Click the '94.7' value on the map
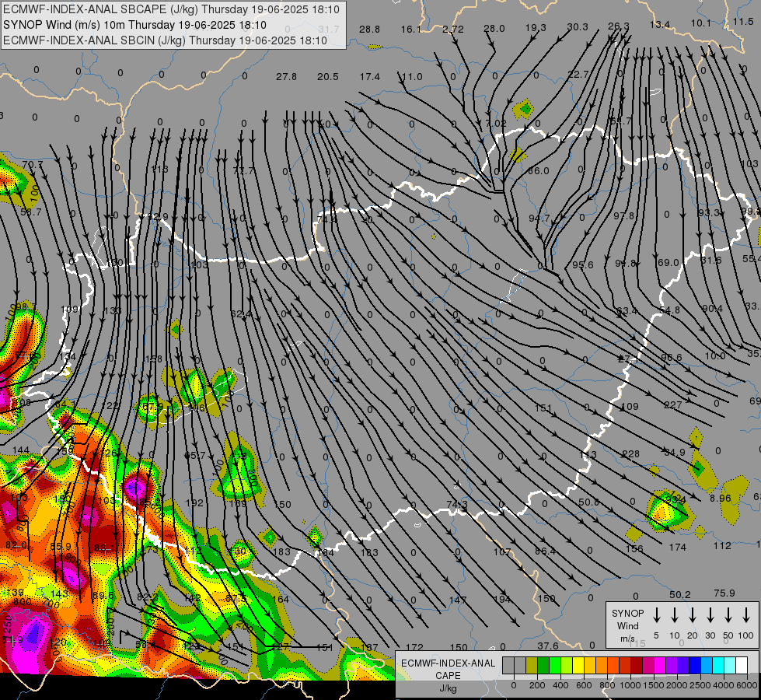Image resolution: width=761 pixels, height=700 pixels. coord(539,218)
